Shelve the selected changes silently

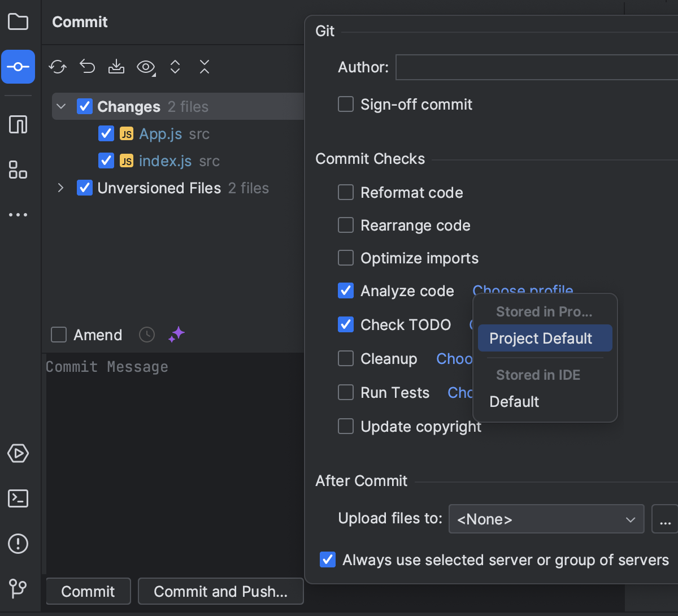tap(116, 67)
